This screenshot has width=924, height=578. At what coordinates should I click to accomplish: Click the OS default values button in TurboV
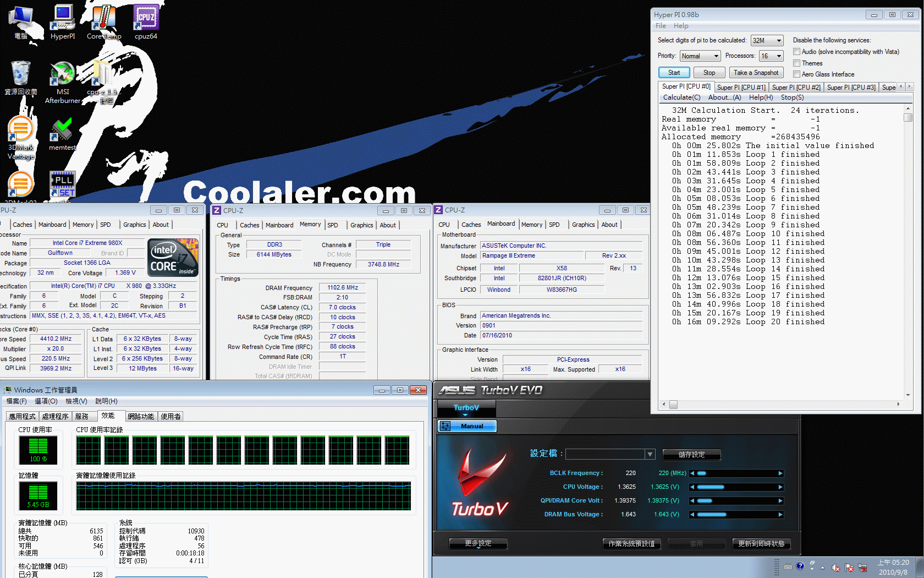coord(631,544)
